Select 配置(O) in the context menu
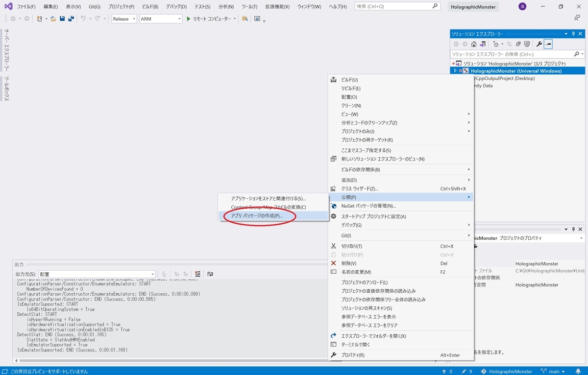Image resolution: width=588 pixels, height=375 pixels. click(401, 97)
